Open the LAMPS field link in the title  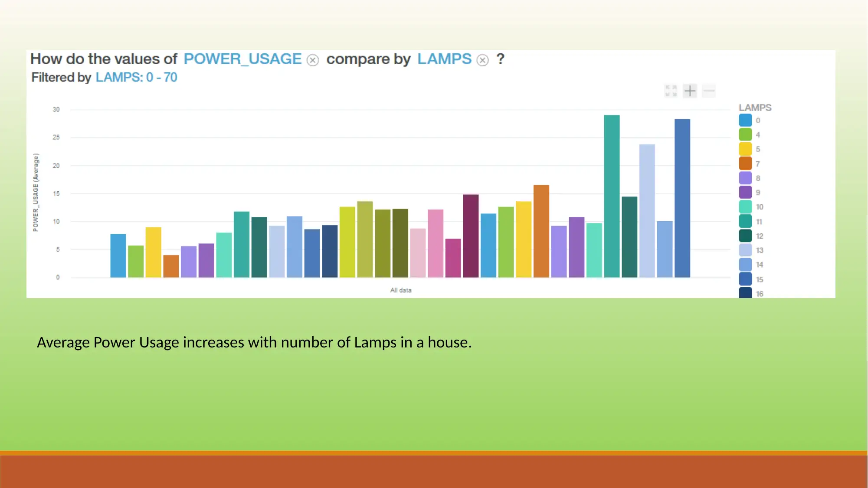444,59
